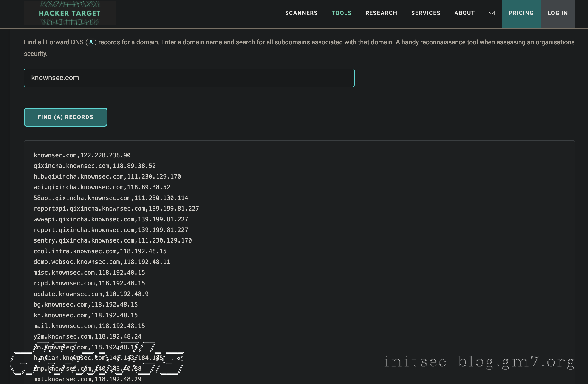Click the Hacker Target logo

click(x=69, y=13)
